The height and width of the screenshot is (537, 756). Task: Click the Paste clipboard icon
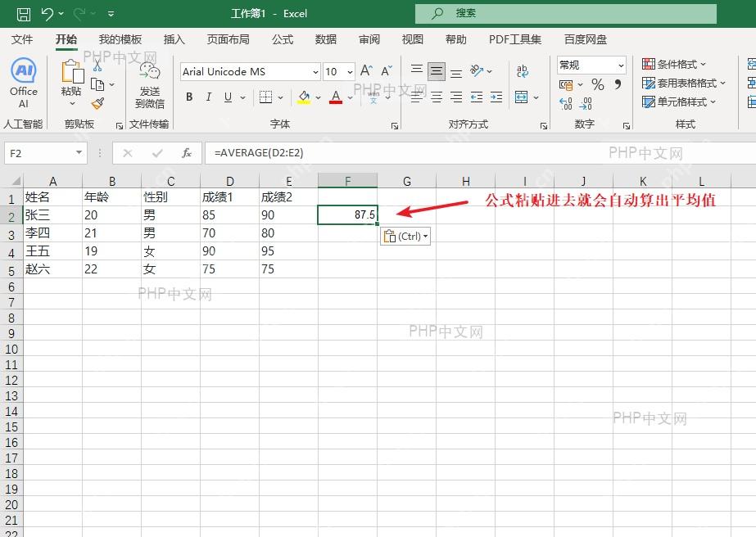72,72
